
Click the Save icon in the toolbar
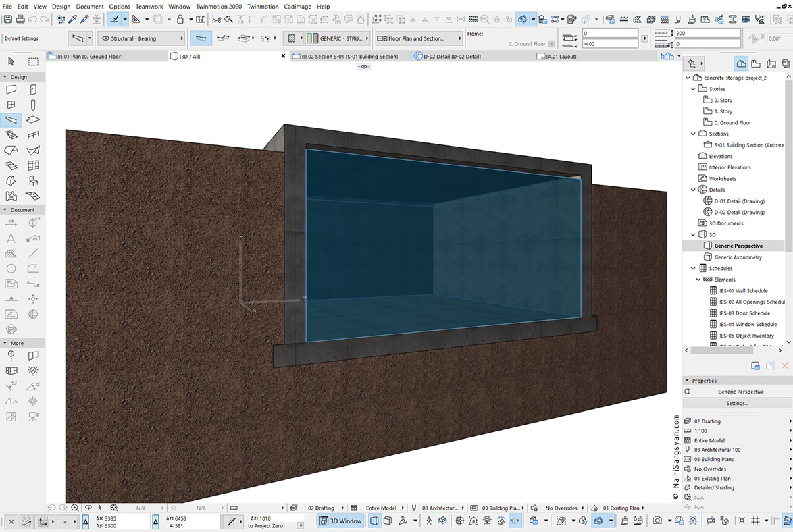[8, 19]
